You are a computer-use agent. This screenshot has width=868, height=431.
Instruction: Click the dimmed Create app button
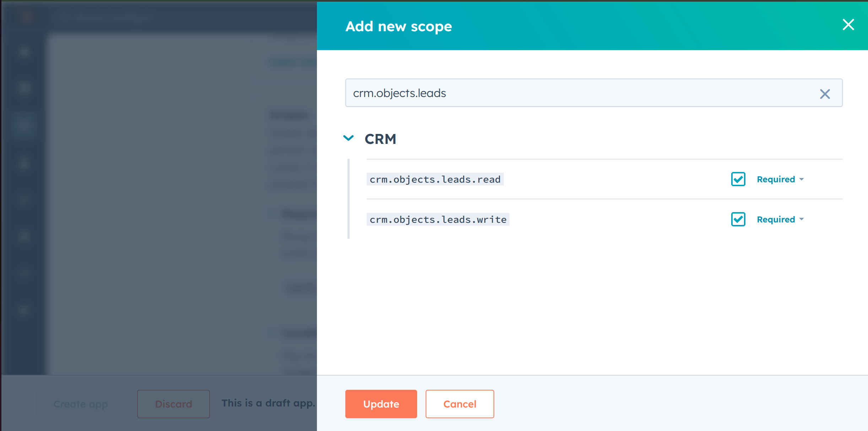pyautogui.click(x=81, y=404)
